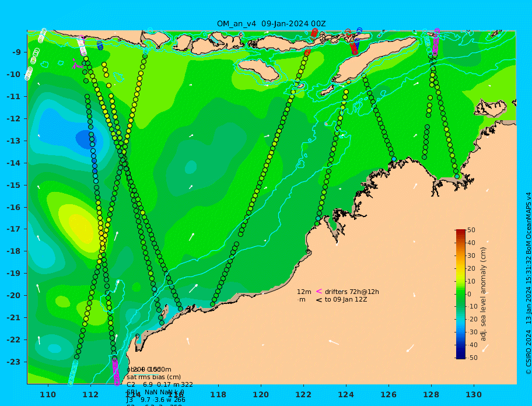
Task: Click the latitude axis label '-17'
Action: pos(13,229)
